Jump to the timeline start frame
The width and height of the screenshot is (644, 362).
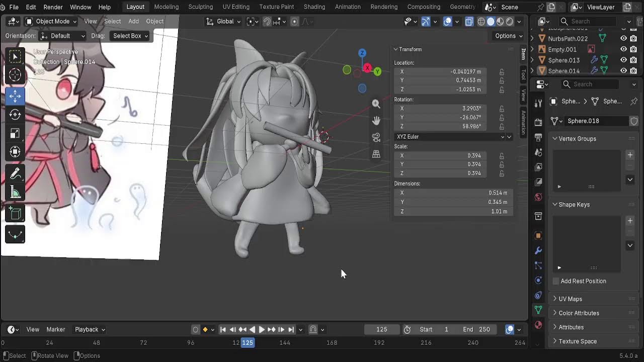[223, 330]
